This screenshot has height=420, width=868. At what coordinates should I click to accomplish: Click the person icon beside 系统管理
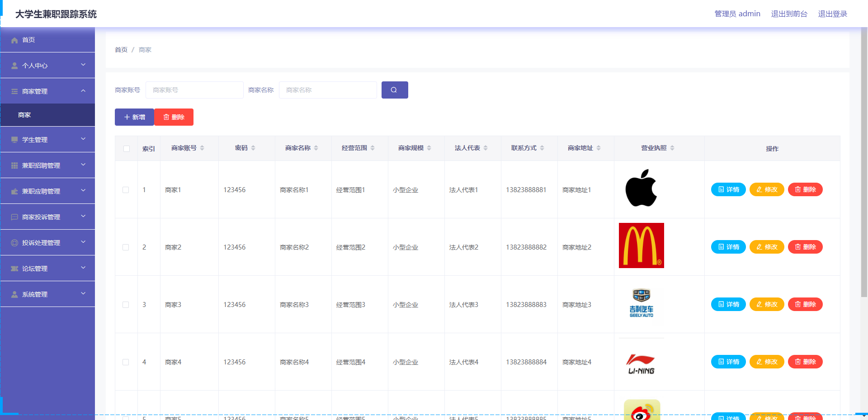(x=14, y=295)
